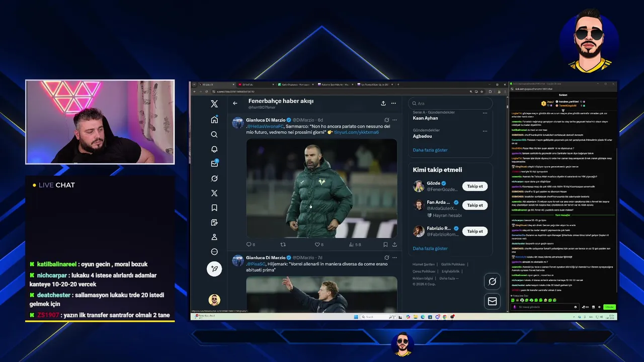Open Notifications bell in X sidebar
644x362 pixels.
click(214, 149)
